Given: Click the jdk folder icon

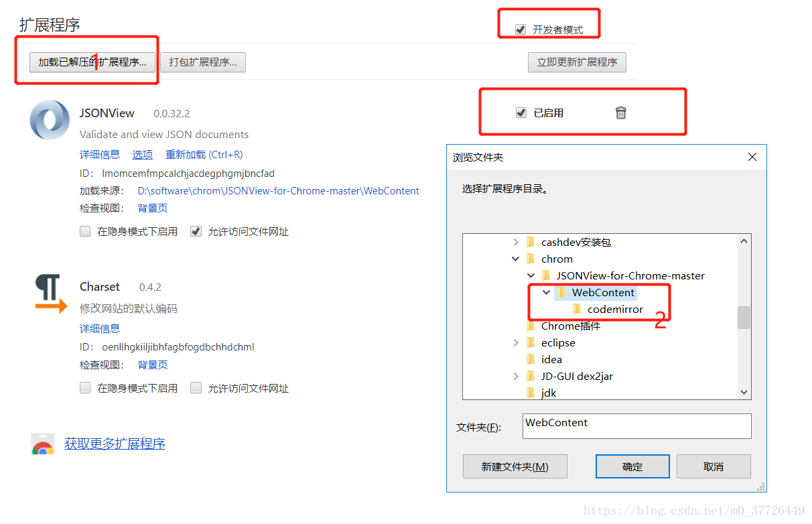Looking at the screenshot, I should [x=531, y=393].
